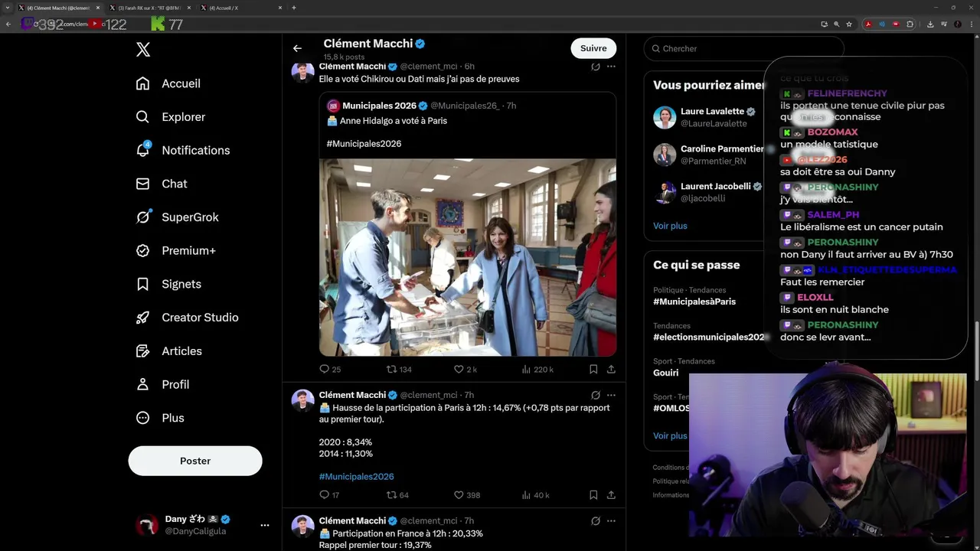980x551 pixels.
Task: Bookmark the tweet with 220 k views
Action: coord(593,369)
